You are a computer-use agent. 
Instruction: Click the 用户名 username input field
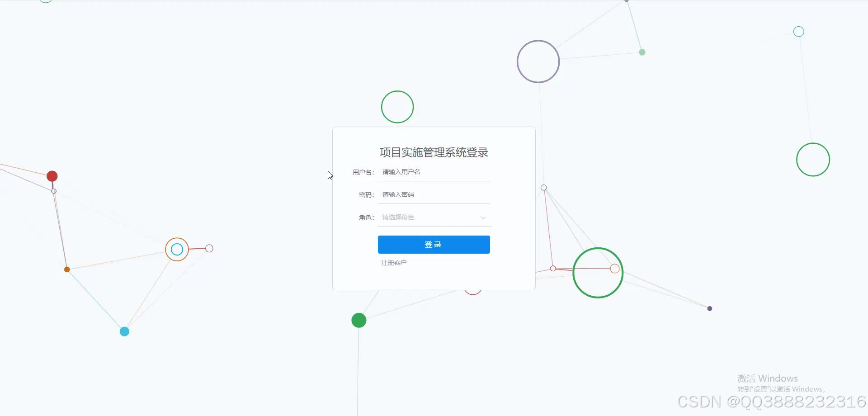pyautogui.click(x=434, y=172)
